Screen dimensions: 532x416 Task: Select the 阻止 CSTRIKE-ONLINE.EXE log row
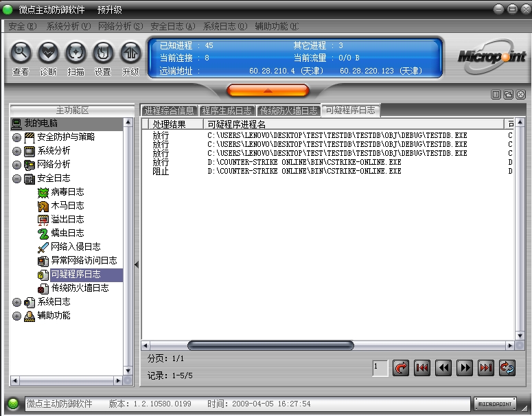point(327,171)
